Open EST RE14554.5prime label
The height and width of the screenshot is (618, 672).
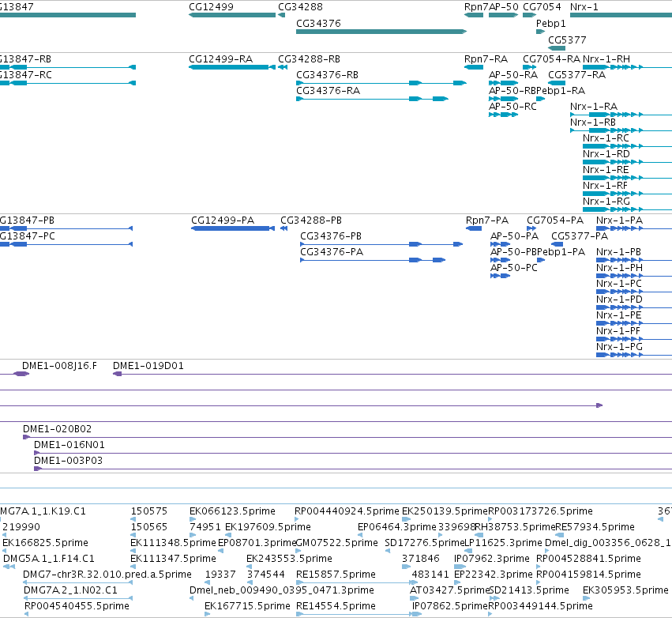[x=336, y=606]
